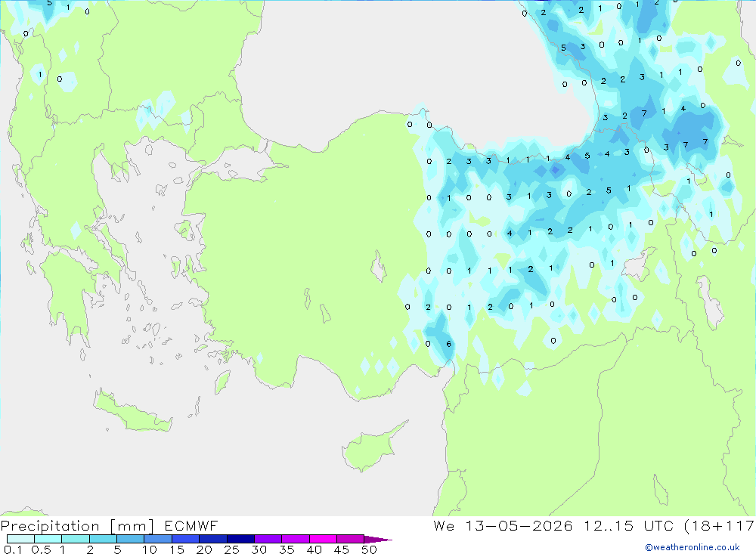This screenshot has height=554, width=756.
Task: Click the '[mm]' unit label
Action: (x=132, y=526)
